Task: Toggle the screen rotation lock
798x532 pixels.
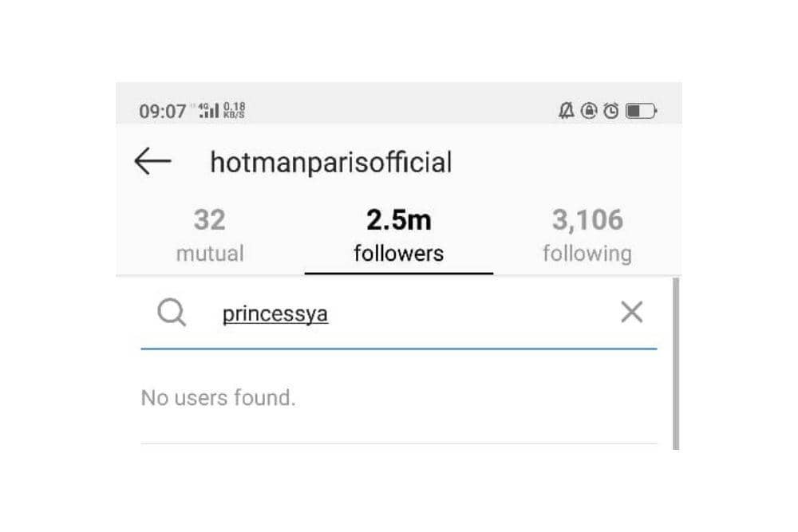Action: click(588, 111)
